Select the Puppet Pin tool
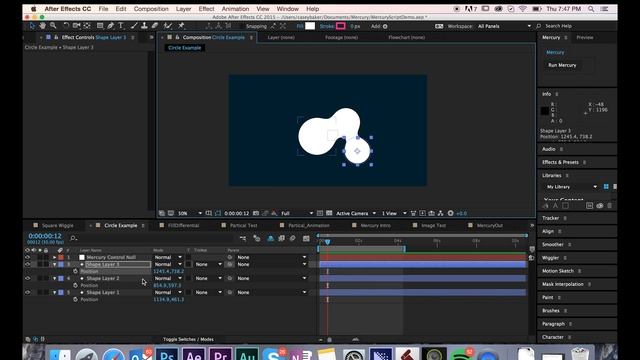This screenshot has height=360, width=640. (182, 26)
